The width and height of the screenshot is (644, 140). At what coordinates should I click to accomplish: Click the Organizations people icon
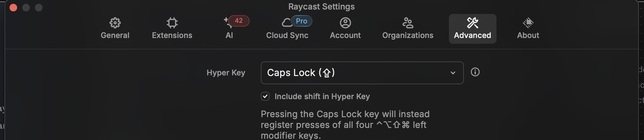coord(408,23)
